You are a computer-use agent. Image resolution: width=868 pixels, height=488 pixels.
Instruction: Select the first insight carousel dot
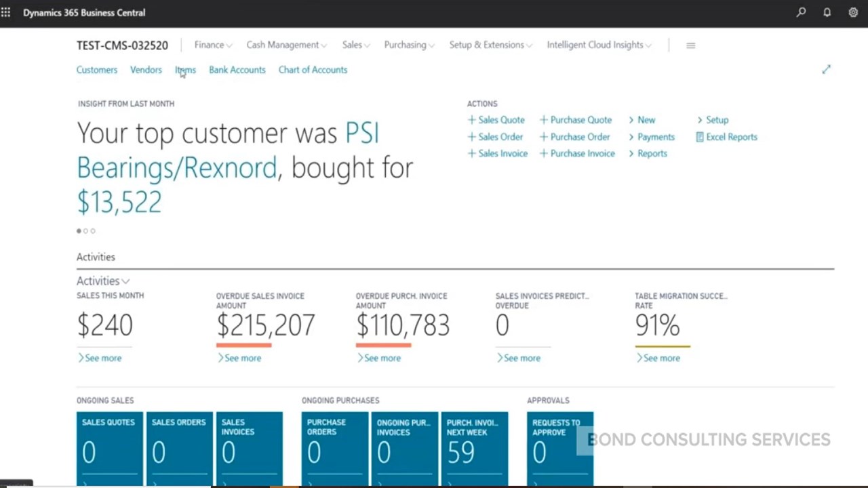(x=79, y=231)
